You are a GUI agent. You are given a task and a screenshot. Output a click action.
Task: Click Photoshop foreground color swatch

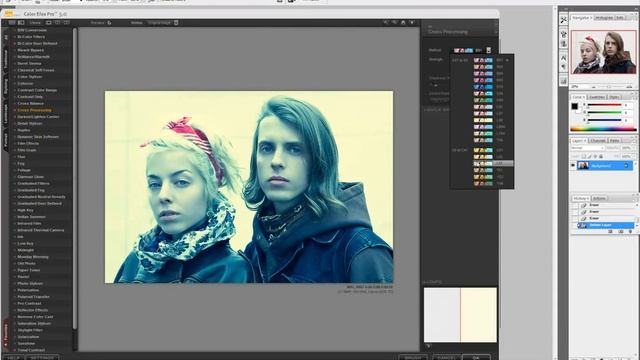coord(575,107)
